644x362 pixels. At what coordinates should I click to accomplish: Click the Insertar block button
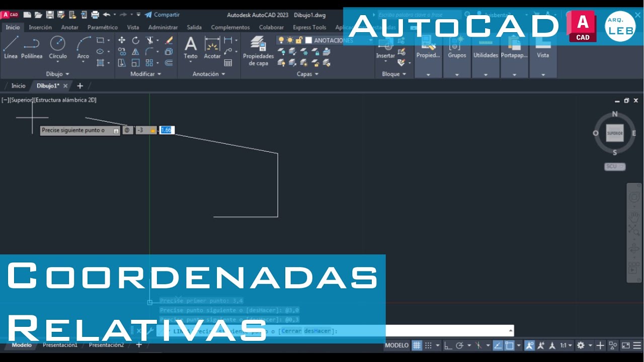click(x=385, y=49)
